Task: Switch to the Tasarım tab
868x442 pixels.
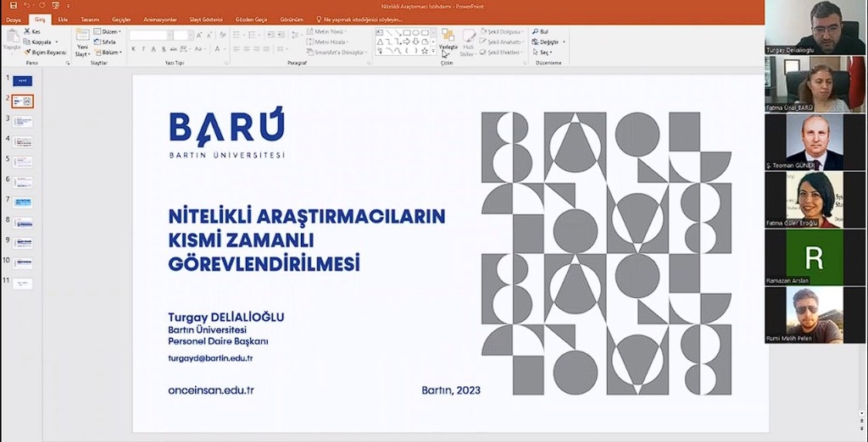Action: point(90,19)
